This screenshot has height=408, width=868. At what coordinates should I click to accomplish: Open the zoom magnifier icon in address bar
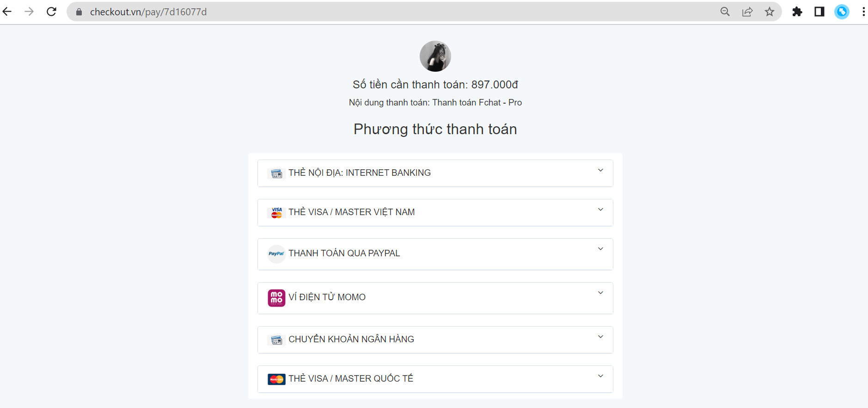click(x=725, y=12)
